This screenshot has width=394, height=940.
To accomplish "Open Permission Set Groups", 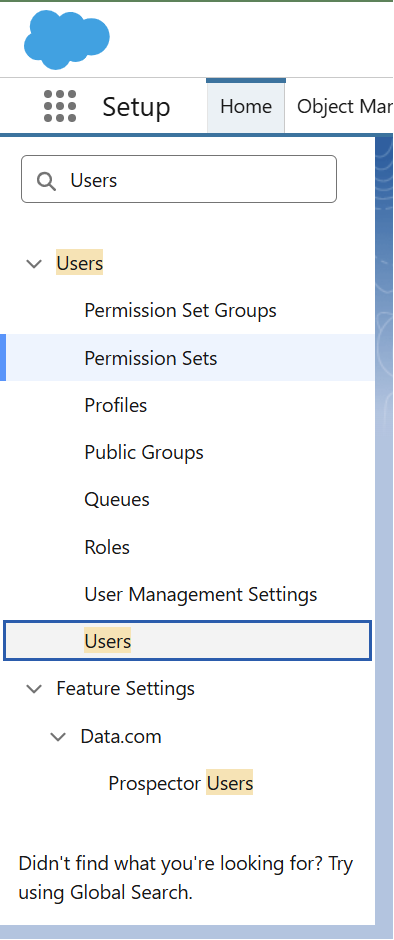I will [x=181, y=311].
